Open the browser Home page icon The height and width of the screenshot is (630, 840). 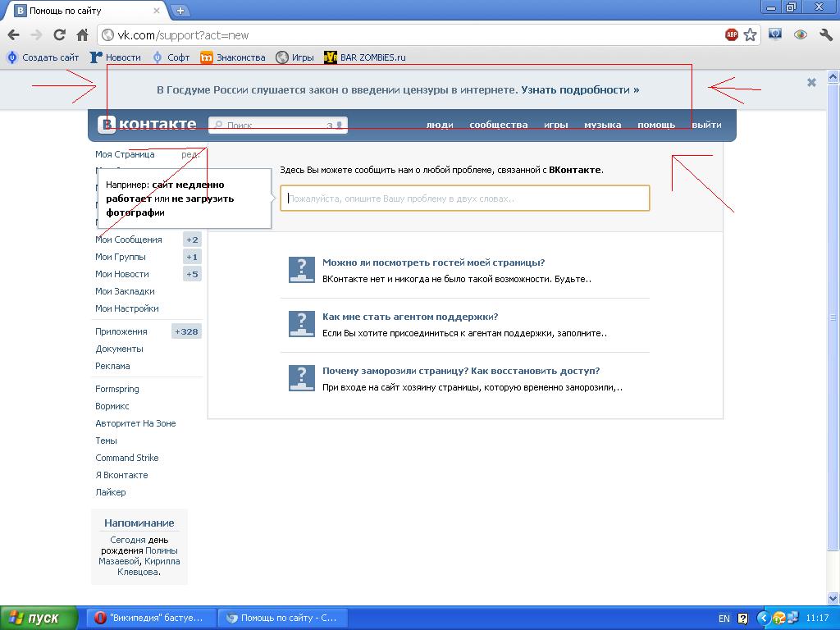(83, 35)
